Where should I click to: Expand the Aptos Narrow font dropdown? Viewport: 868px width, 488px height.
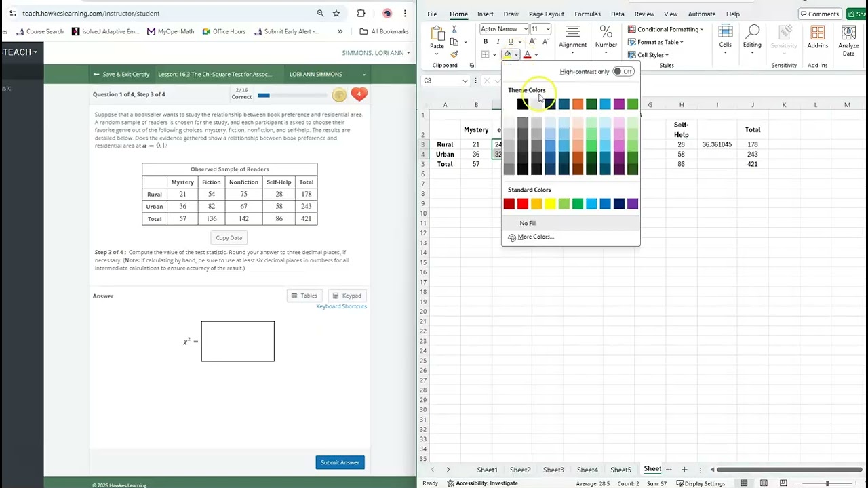coord(526,29)
